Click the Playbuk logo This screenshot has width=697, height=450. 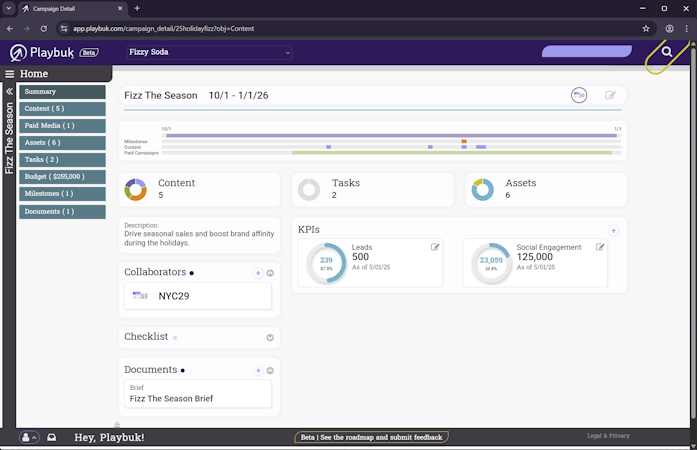[42, 52]
